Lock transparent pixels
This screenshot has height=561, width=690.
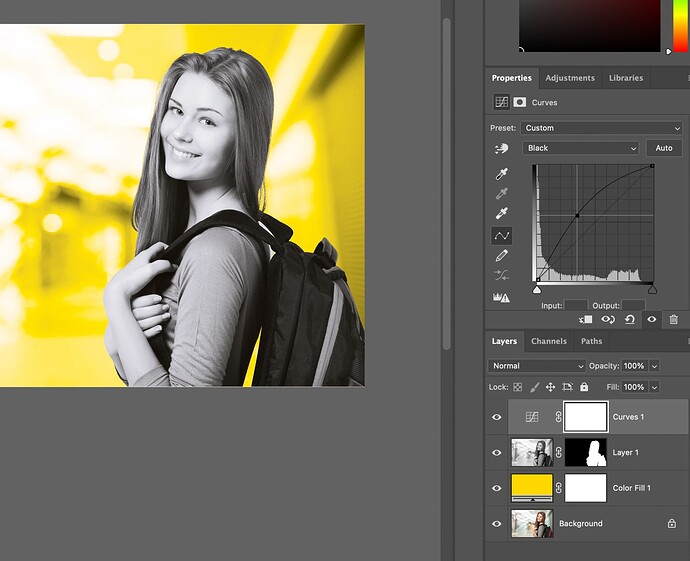point(518,387)
